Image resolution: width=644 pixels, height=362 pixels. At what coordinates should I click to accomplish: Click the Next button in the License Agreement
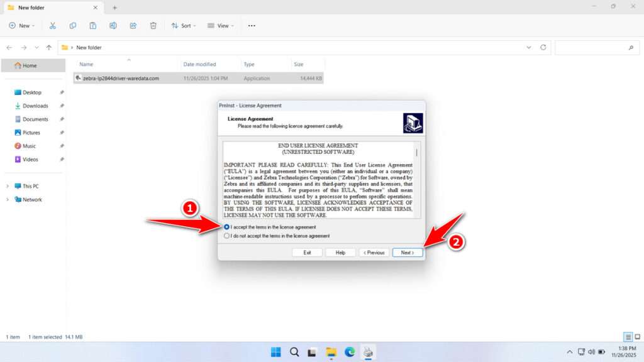407,252
